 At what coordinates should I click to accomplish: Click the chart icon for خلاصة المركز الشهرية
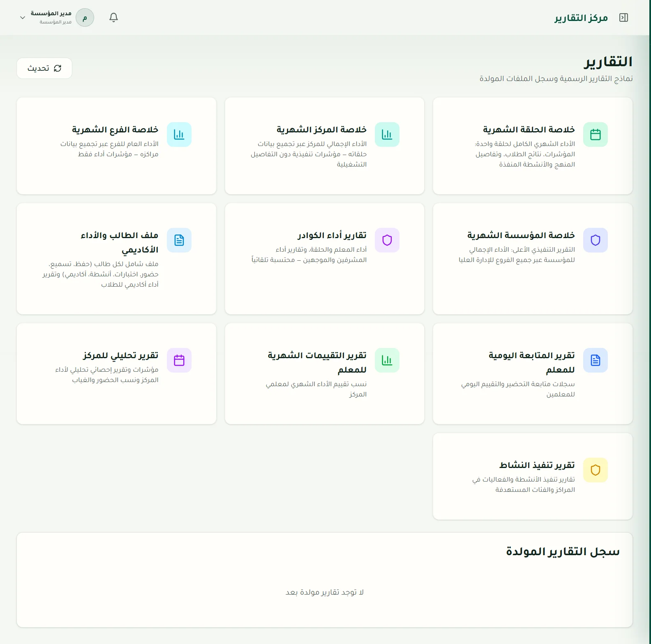click(387, 134)
